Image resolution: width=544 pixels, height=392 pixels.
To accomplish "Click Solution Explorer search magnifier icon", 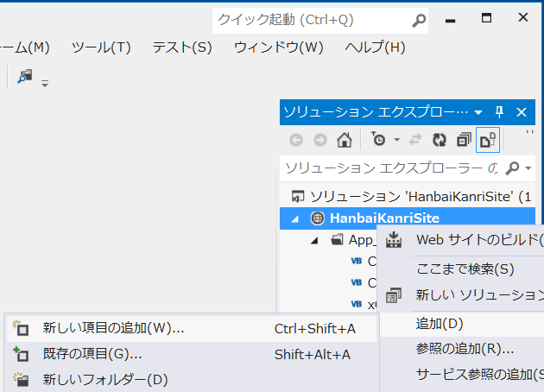I will 512,168.
